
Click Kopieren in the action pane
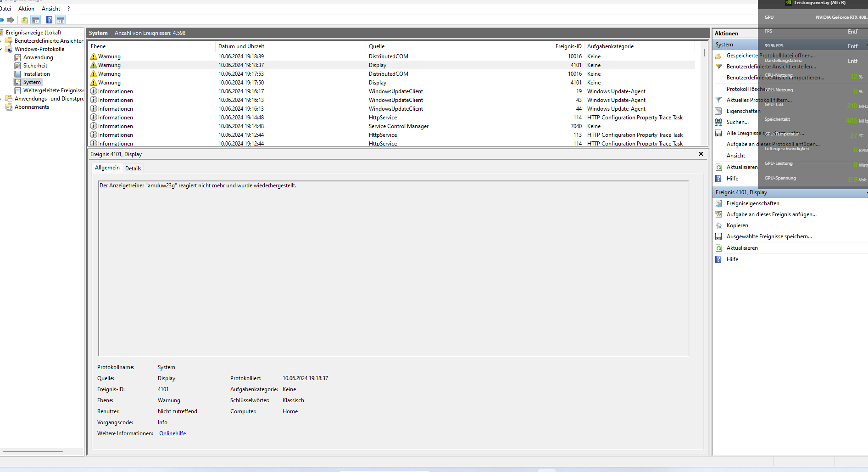coord(737,225)
